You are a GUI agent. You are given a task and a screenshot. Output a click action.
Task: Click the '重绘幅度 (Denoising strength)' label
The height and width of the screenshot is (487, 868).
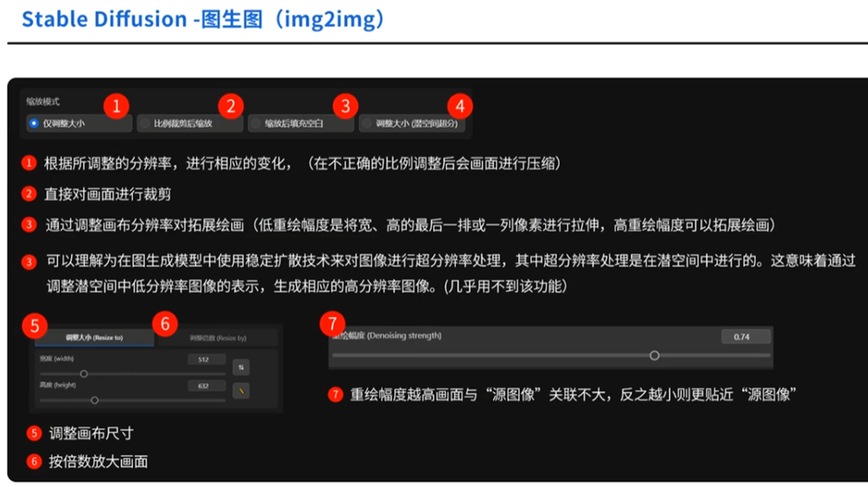click(x=387, y=335)
